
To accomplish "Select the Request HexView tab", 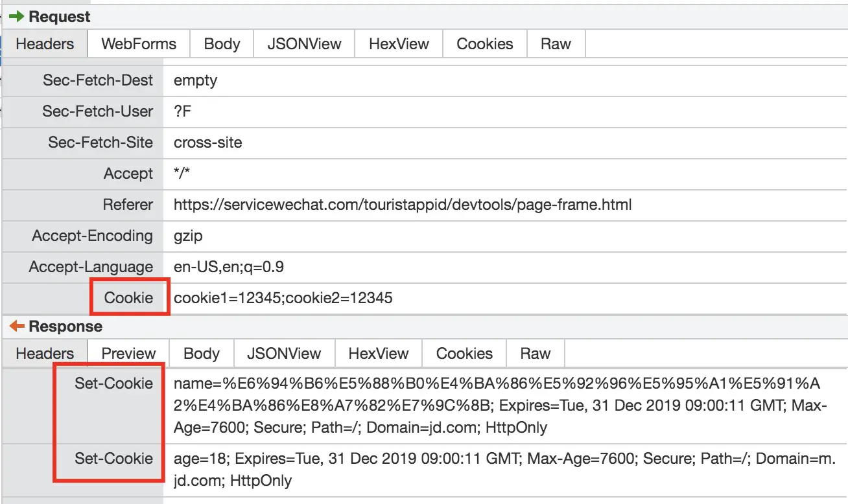I will click(399, 44).
